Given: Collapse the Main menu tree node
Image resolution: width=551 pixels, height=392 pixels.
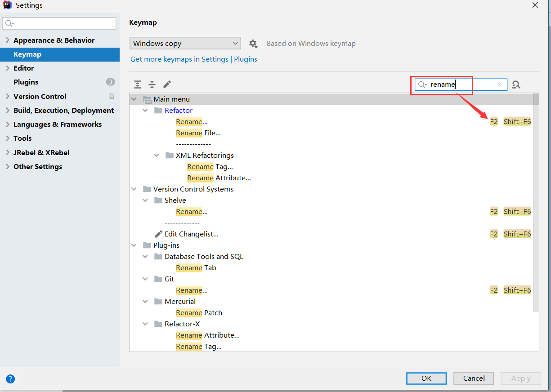Looking at the screenshot, I should click(x=134, y=99).
